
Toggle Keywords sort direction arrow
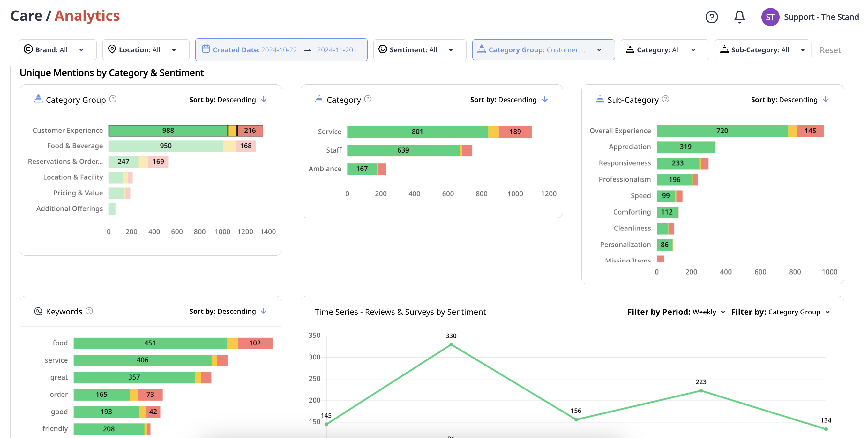click(264, 311)
